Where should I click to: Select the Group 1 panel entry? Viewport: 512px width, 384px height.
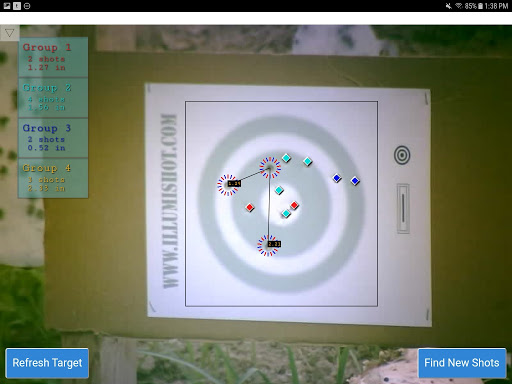(x=53, y=57)
